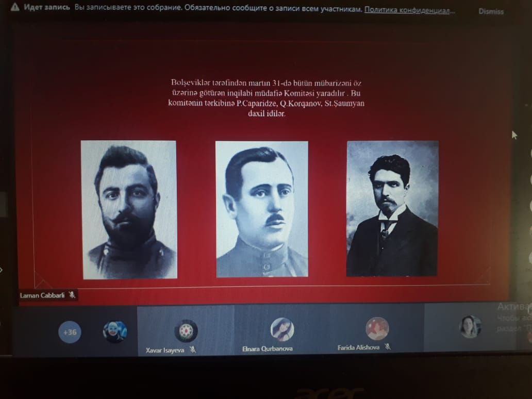Click Elnara Qurbanova's avatar picture
Viewport: 532px width, 399px height.
tap(282, 329)
